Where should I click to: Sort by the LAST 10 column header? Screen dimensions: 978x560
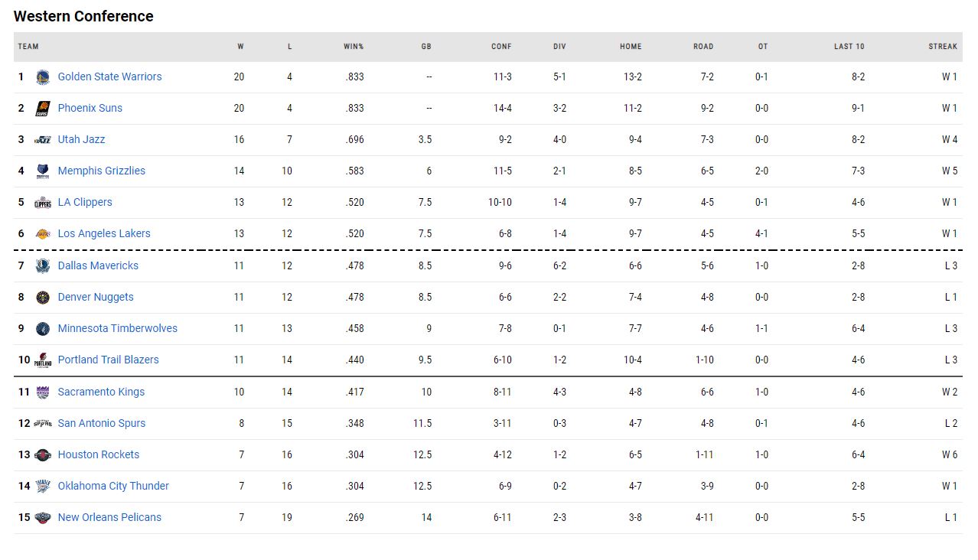point(849,47)
